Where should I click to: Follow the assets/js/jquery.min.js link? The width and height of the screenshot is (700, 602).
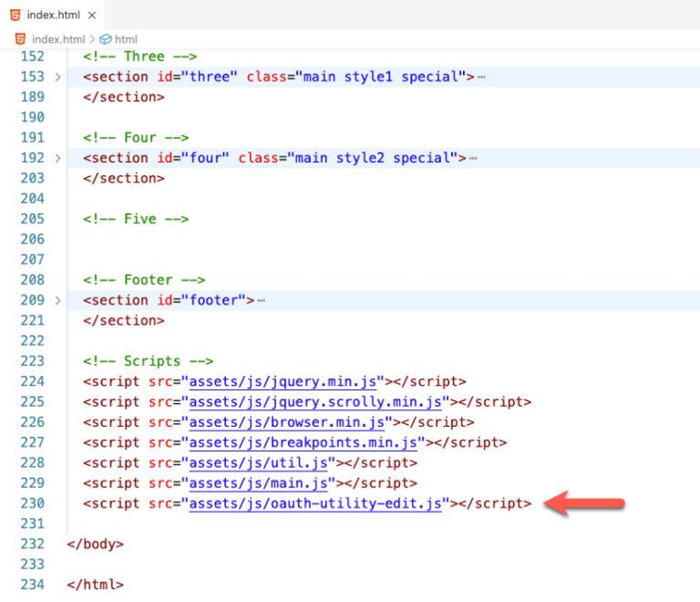(285, 381)
